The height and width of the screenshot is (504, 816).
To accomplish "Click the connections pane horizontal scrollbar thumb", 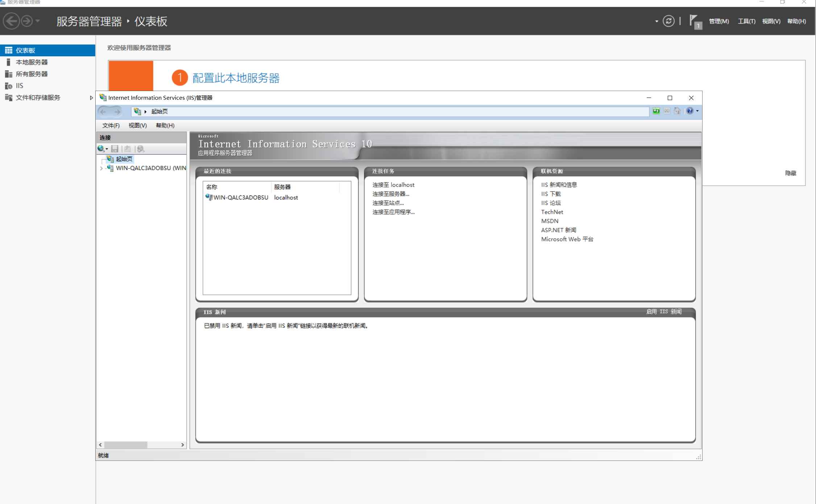I will [x=125, y=445].
